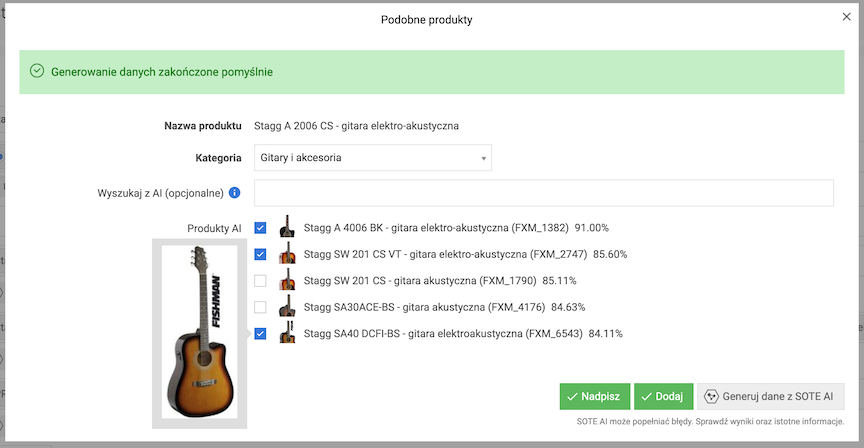Click the Podobne produkty dialog title
Image resolution: width=864 pixels, height=448 pixels.
(426, 20)
